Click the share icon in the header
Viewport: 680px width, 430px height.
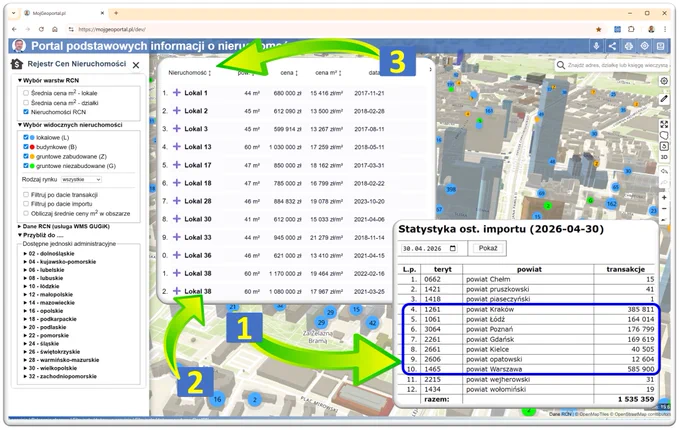tap(612, 46)
